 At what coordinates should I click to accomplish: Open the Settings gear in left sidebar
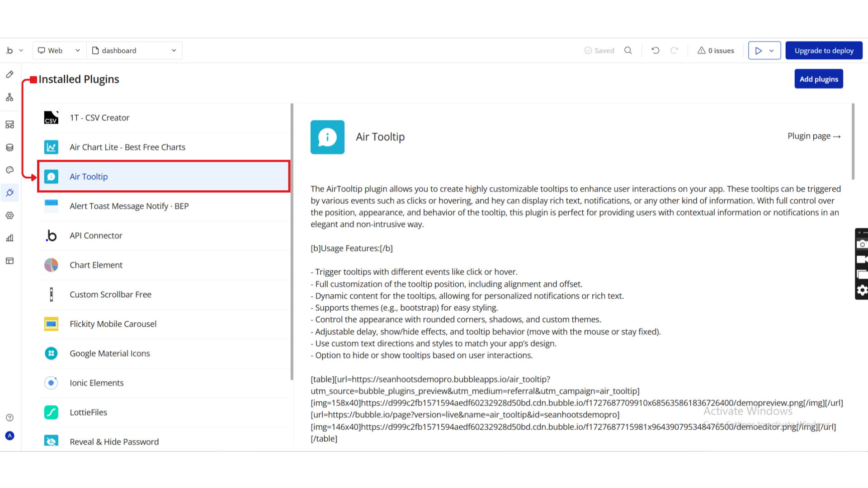click(x=9, y=216)
